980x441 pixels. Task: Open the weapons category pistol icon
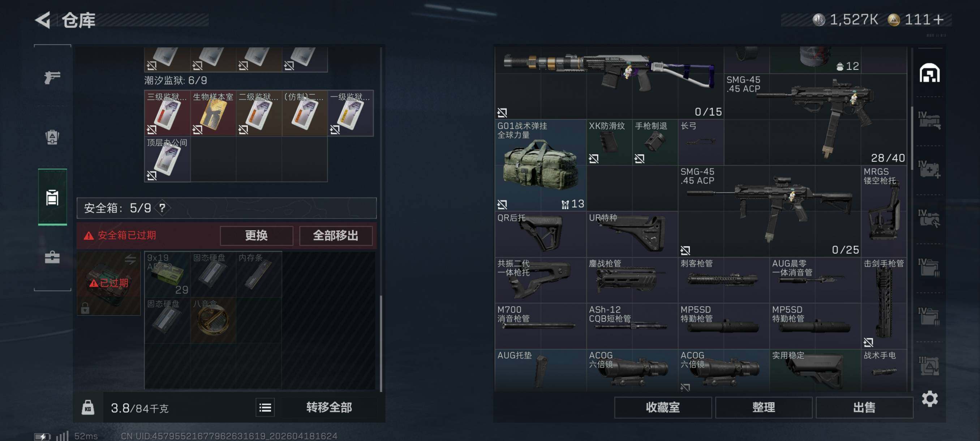click(52, 77)
